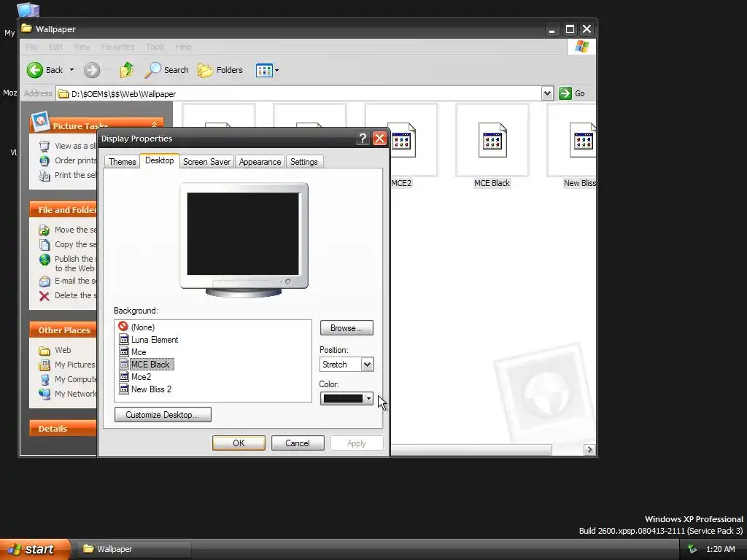747x560 pixels.
Task: Click the Wallpaper taskbar button
Action: pyautogui.click(x=134, y=549)
